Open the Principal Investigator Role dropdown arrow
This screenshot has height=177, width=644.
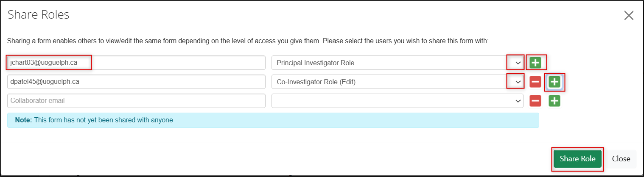518,63
